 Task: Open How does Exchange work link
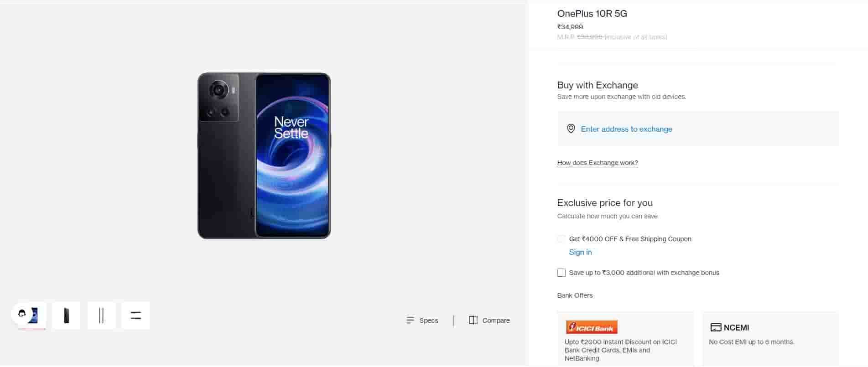[x=598, y=163]
